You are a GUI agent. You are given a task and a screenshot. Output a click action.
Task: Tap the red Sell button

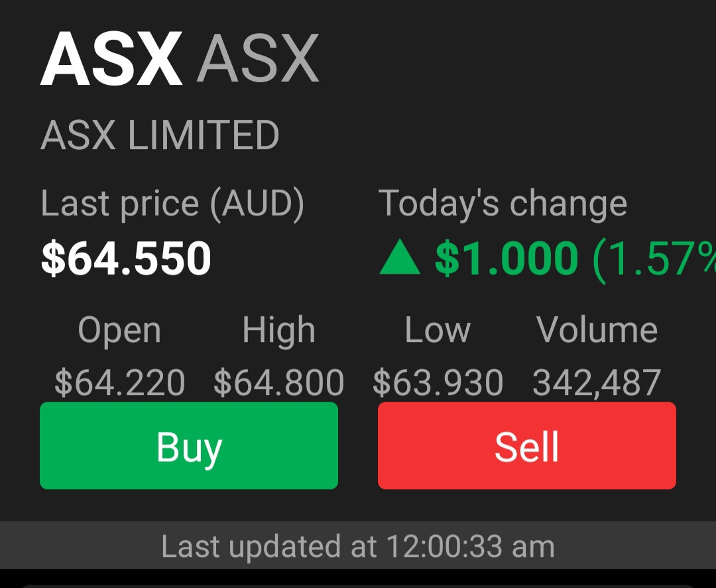[x=527, y=445]
